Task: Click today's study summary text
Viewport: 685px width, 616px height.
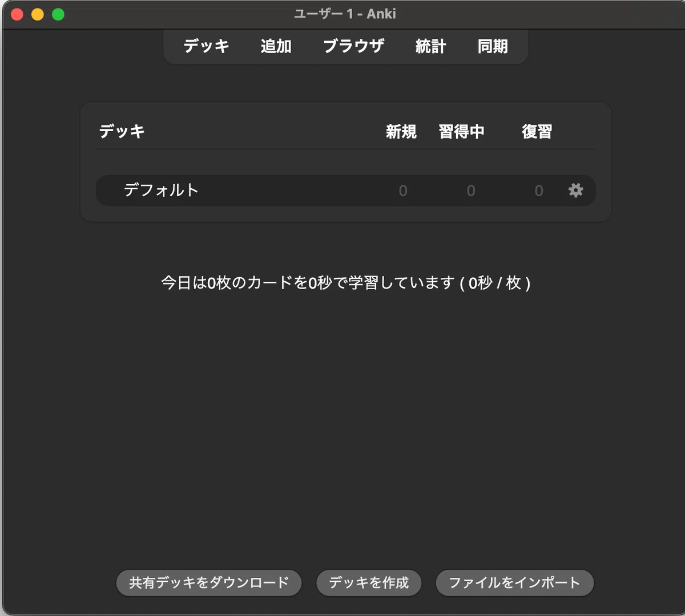Action: (346, 283)
